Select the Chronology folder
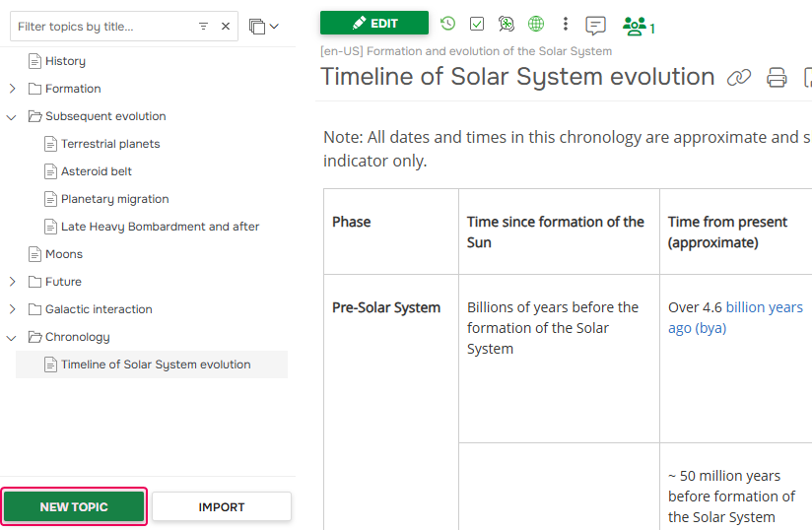This screenshot has width=812, height=530. tap(77, 337)
